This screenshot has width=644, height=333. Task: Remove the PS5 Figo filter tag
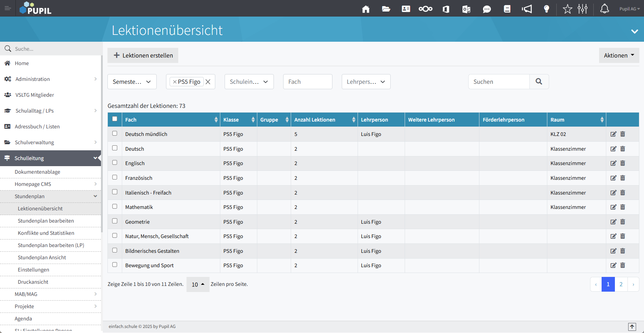pyautogui.click(x=175, y=82)
